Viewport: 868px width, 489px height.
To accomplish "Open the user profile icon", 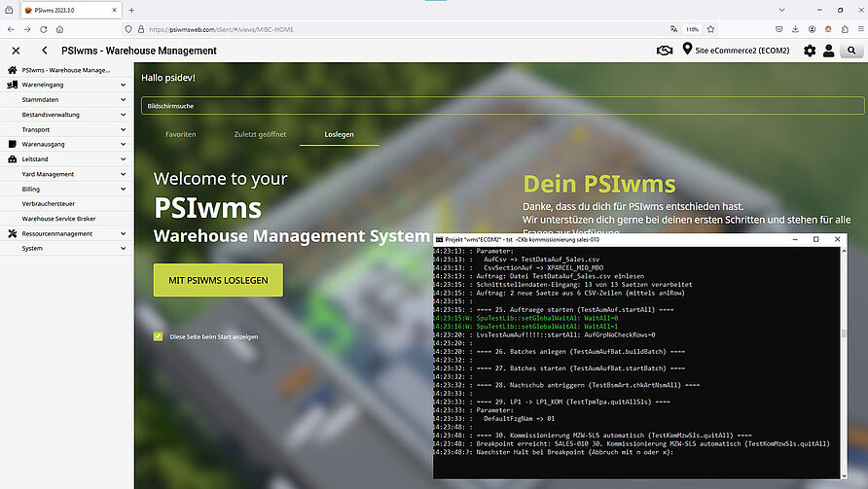I will tap(829, 51).
